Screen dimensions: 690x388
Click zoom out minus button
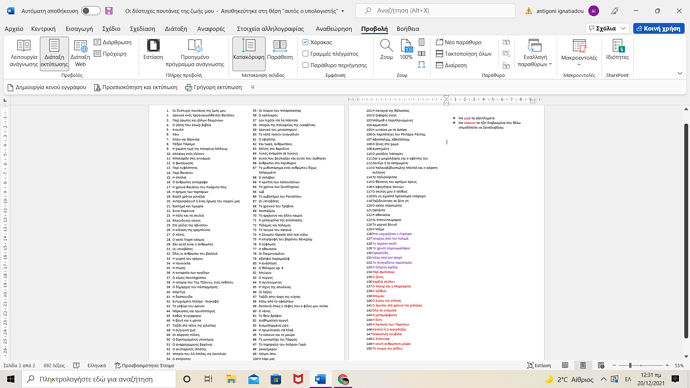tap(614, 366)
